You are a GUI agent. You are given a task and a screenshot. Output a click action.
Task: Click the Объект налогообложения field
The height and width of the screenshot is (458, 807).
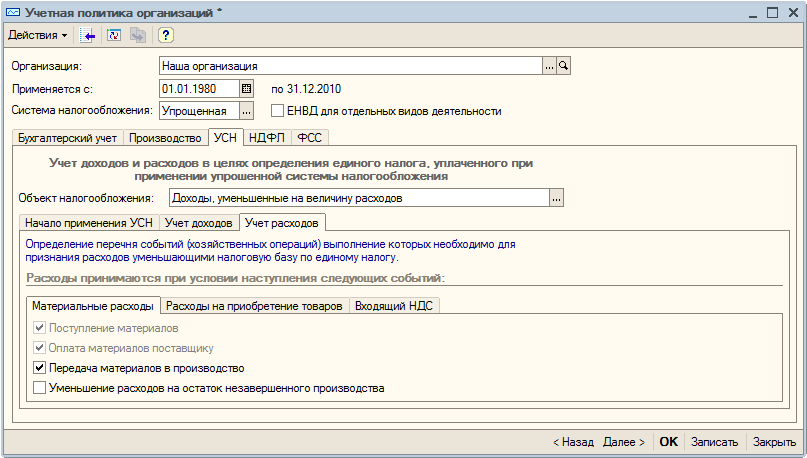coord(359,198)
